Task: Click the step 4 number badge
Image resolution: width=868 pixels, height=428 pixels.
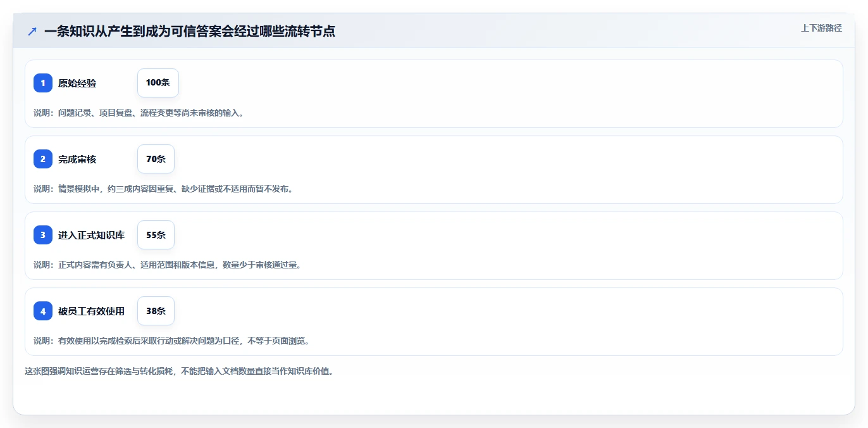Action: click(x=43, y=311)
